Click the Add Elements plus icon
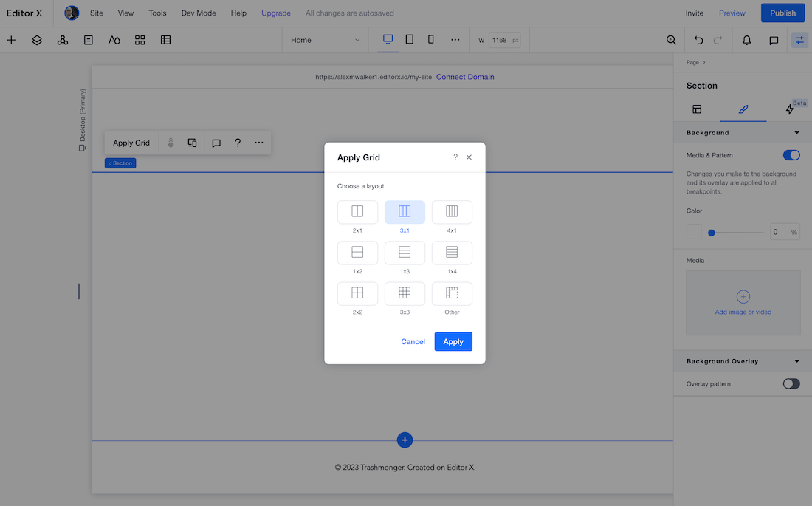812x506 pixels. (11, 40)
